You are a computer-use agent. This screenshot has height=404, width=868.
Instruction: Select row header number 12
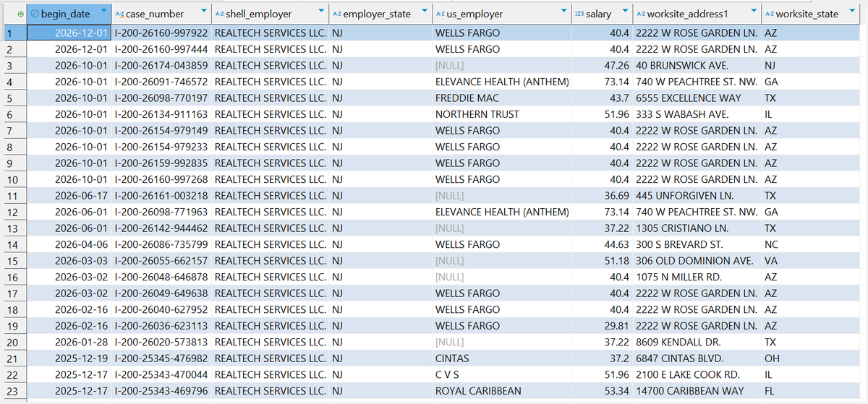coord(14,212)
